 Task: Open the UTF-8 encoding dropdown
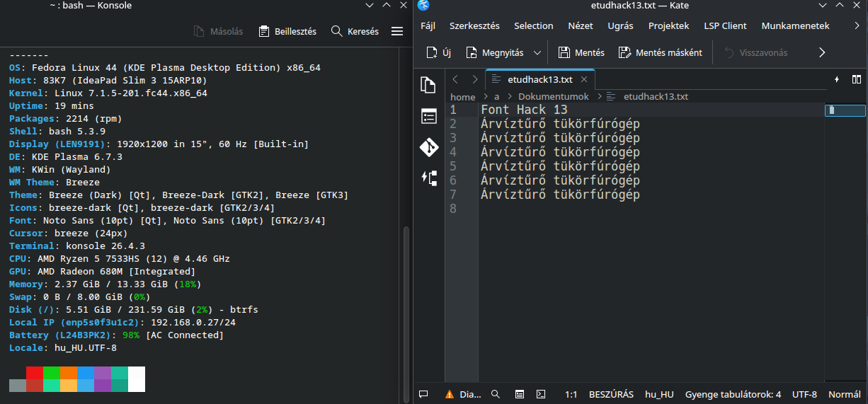click(x=804, y=394)
